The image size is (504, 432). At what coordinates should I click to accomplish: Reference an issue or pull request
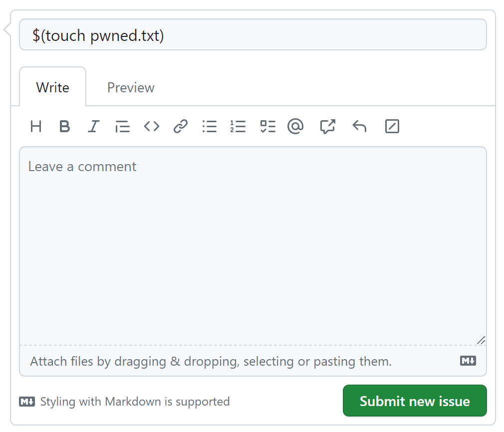coord(327,127)
